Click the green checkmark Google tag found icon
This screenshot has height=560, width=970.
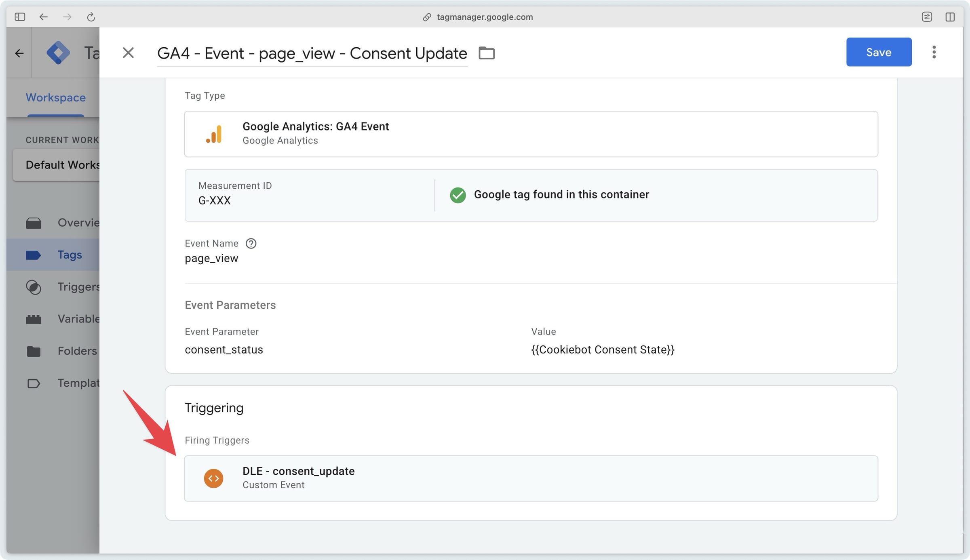click(458, 195)
